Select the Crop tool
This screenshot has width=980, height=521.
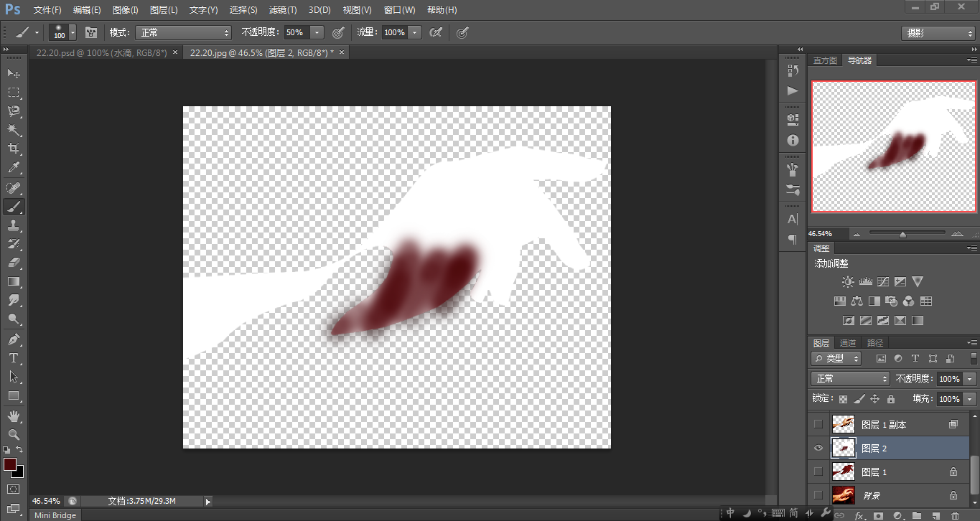coord(14,149)
